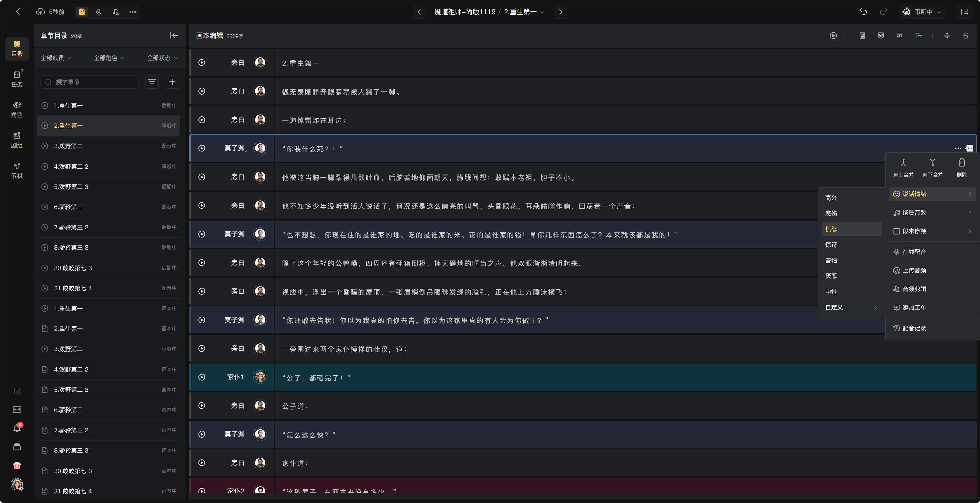Open the 素材 sidebar section

(x=17, y=171)
